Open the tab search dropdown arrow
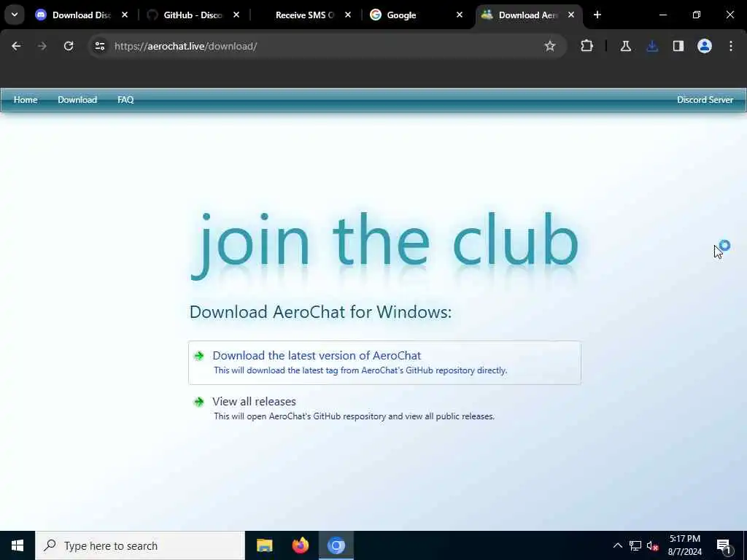 15,15
